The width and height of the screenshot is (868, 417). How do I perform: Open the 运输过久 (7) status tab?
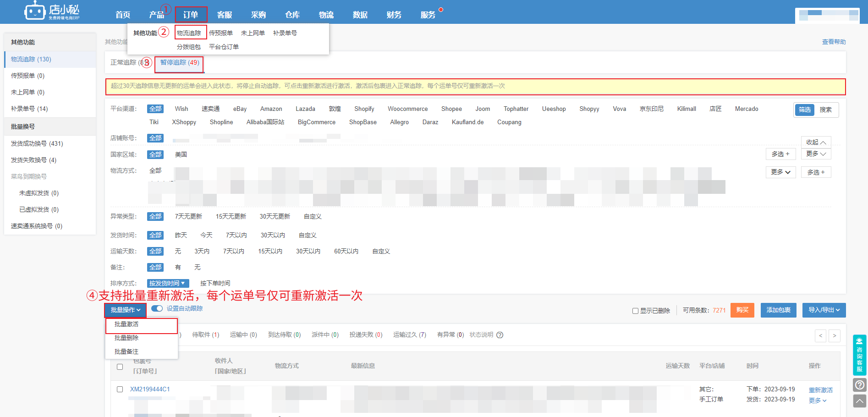pyautogui.click(x=410, y=335)
